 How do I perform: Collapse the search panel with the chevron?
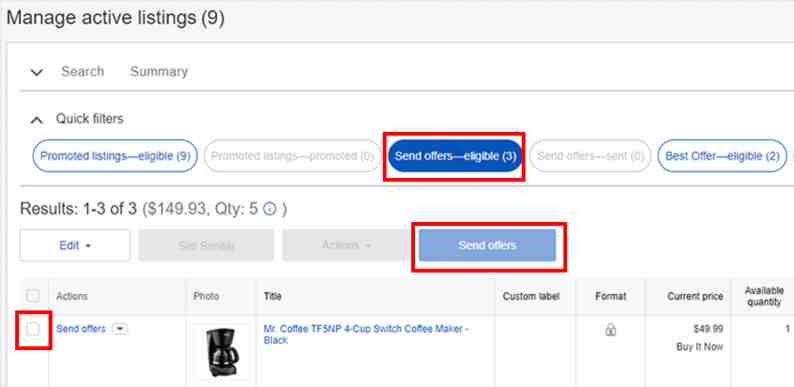[x=36, y=72]
